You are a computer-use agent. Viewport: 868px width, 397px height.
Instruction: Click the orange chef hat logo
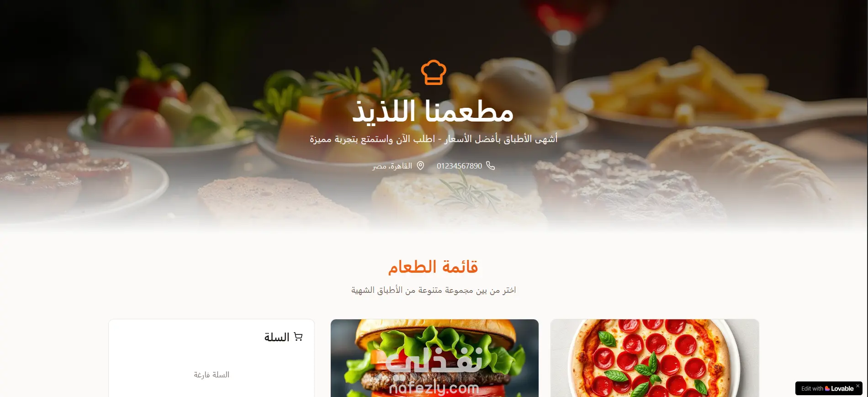coord(434,72)
